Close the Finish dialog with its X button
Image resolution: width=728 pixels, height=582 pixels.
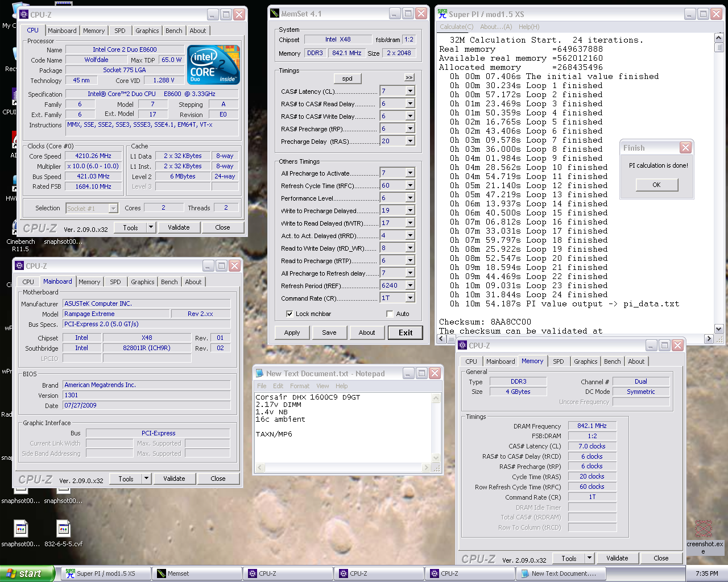click(686, 148)
